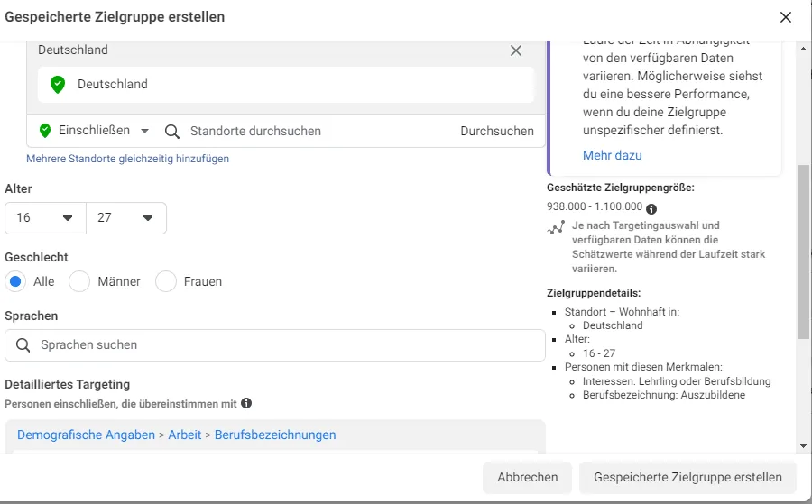Viewport: 812px width, 504px height.
Task: Click the Detailliertes Targeting heading
Action: click(x=68, y=384)
